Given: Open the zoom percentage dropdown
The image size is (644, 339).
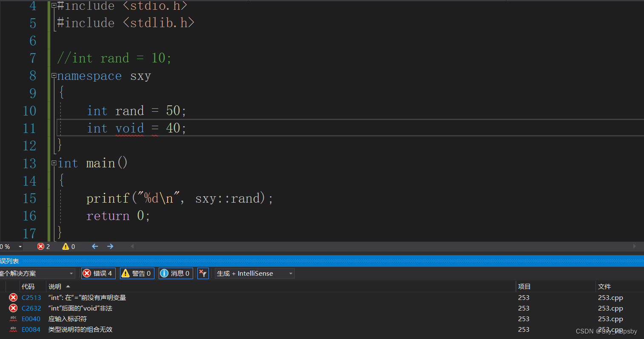Looking at the screenshot, I should [x=20, y=247].
